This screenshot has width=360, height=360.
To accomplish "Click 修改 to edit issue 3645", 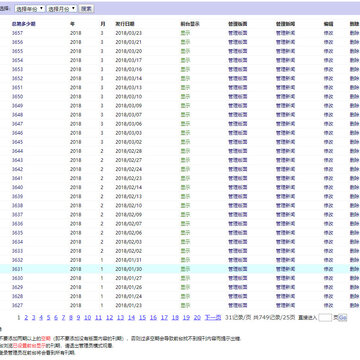I will [x=328, y=142].
